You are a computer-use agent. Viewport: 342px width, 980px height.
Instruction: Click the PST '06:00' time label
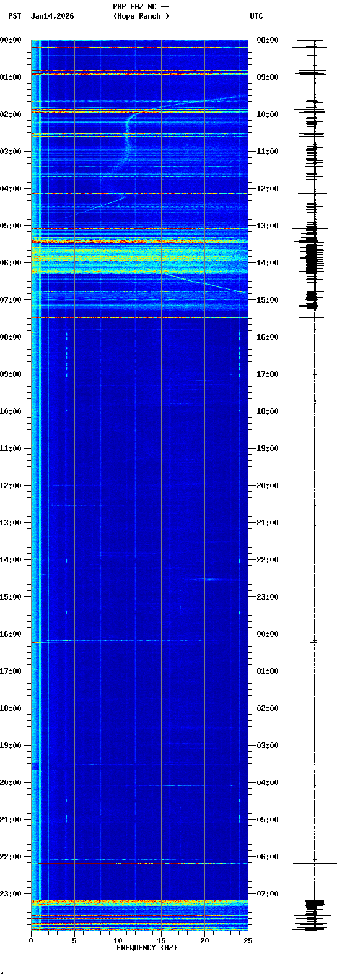click(x=11, y=263)
